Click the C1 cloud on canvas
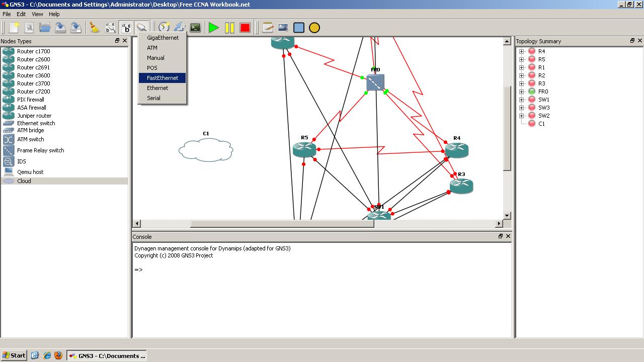Screen dimensions: 644x362 pos(206,150)
